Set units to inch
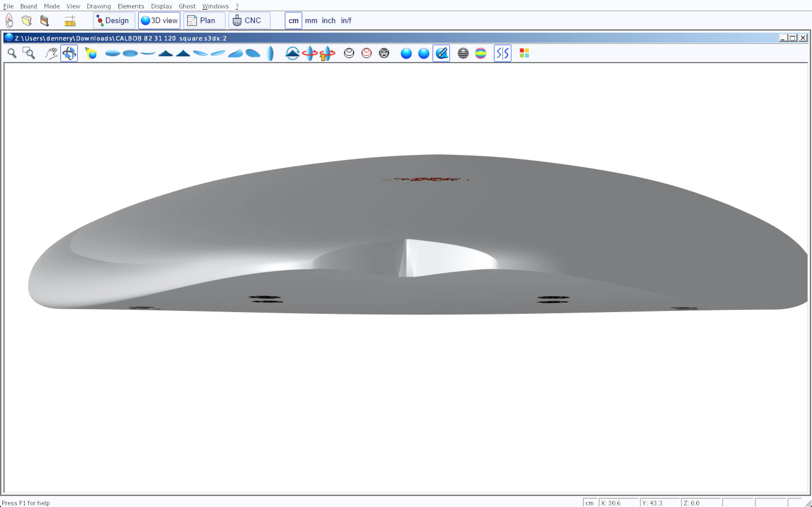The width and height of the screenshot is (812, 507). [328, 21]
